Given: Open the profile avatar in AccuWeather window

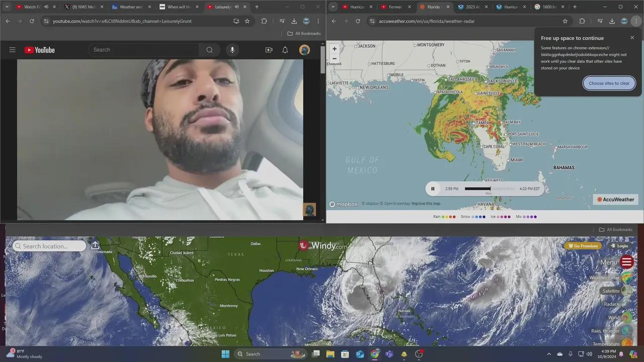Looking at the screenshot, I should tap(624, 21).
